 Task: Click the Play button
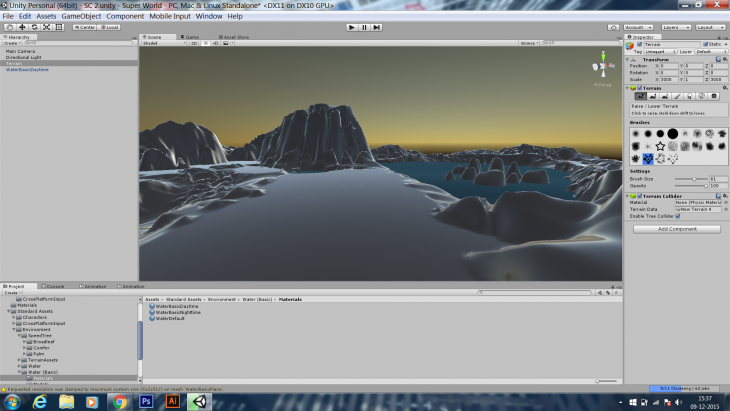pyautogui.click(x=351, y=27)
